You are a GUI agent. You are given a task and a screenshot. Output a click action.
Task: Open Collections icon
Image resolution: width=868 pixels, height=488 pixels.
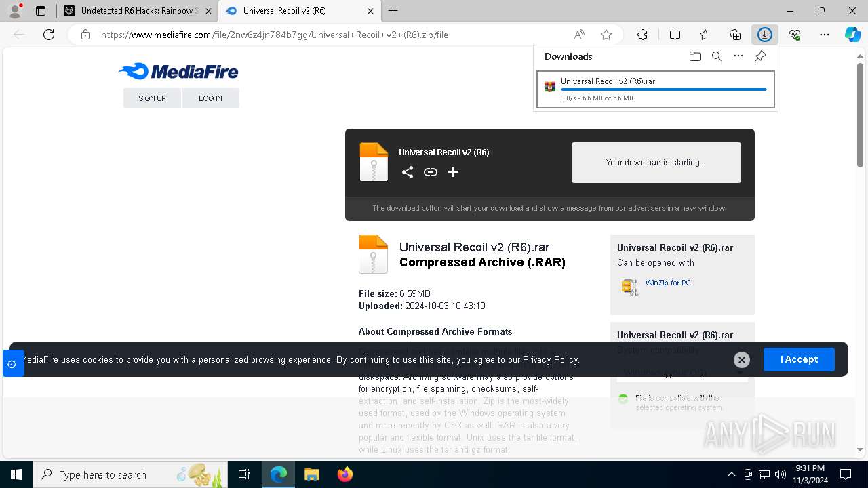pyautogui.click(x=735, y=35)
